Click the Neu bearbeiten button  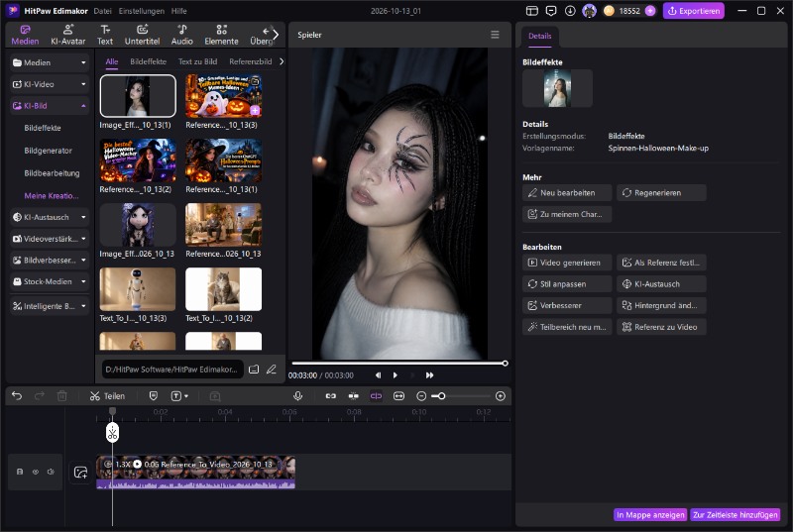click(x=567, y=192)
